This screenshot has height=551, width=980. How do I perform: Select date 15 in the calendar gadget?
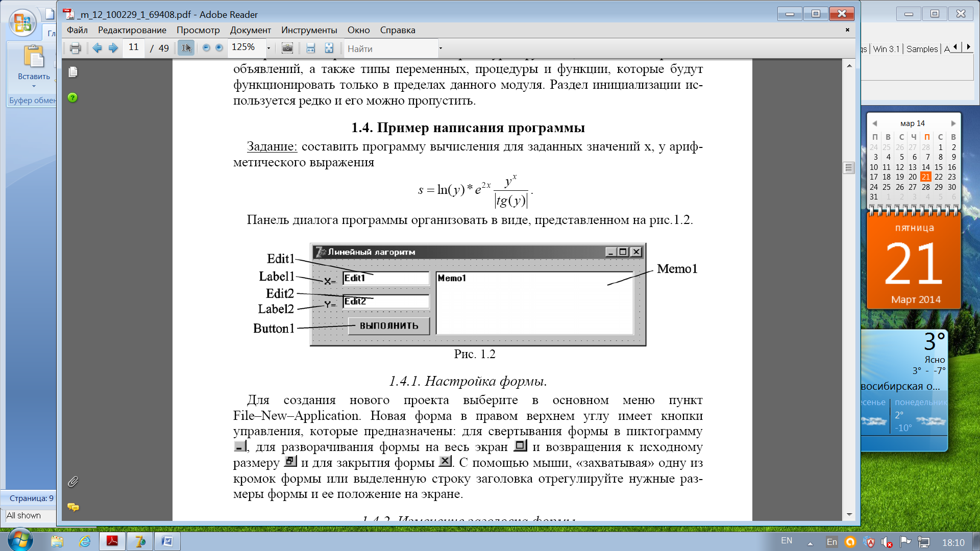[939, 167]
